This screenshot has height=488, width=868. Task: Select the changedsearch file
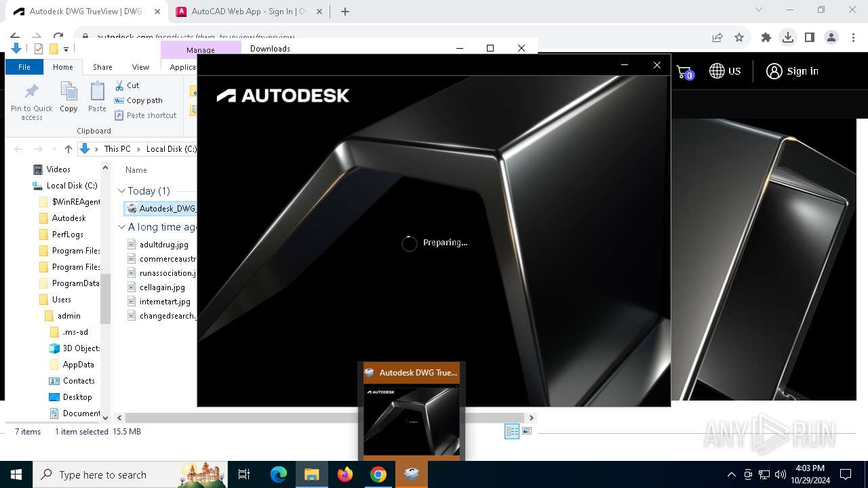pos(167,316)
